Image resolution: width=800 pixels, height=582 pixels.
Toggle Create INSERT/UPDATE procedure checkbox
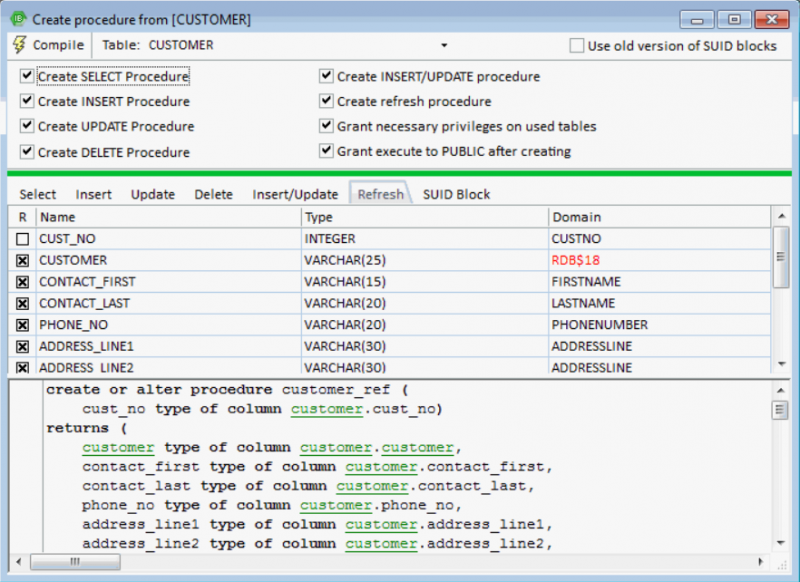click(x=326, y=76)
